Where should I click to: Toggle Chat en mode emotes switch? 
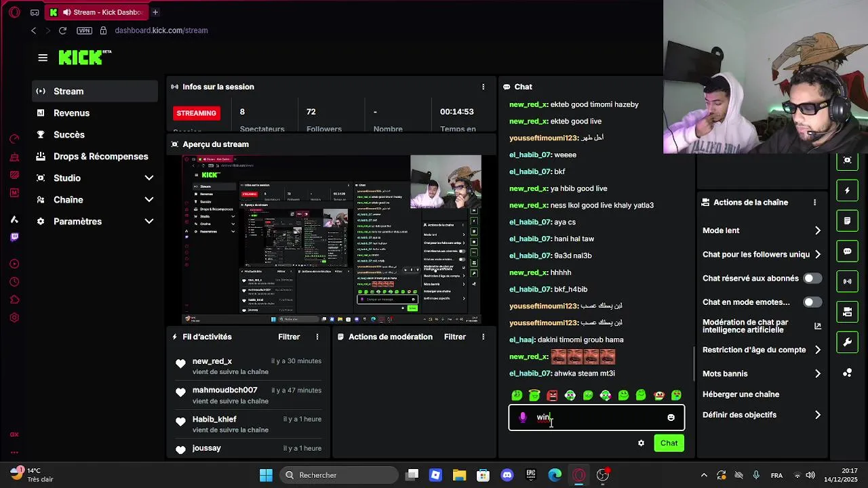pos(812,302)
